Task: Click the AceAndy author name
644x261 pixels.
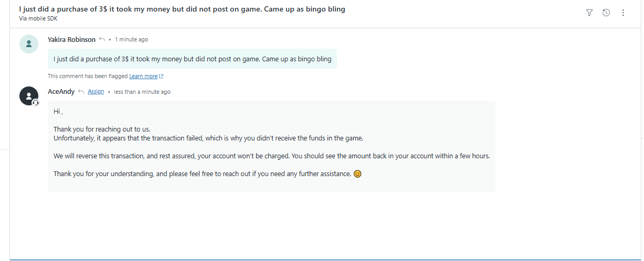Action: tap(61, 92)
